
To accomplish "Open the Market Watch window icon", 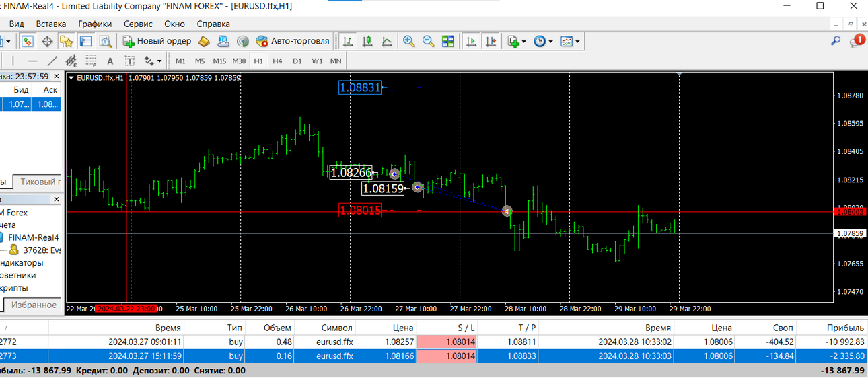I will (x=28, y=41).
